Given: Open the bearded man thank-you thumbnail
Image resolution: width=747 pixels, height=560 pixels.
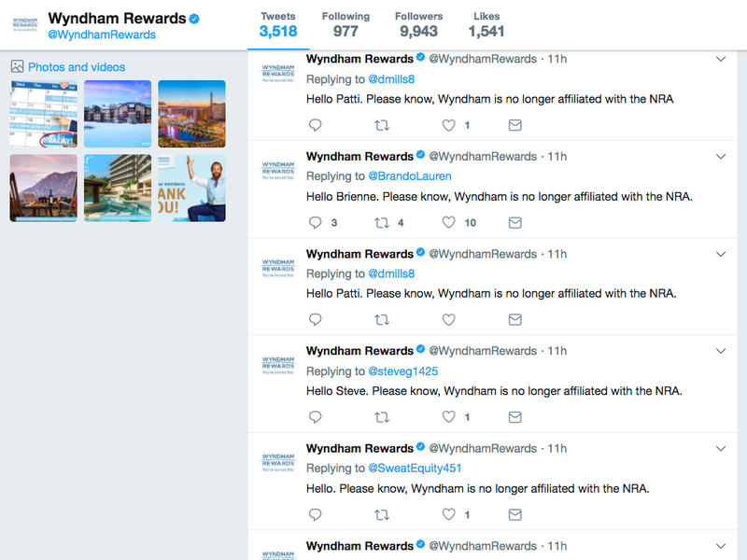Looking at the screenshot, I should point(192,189).
